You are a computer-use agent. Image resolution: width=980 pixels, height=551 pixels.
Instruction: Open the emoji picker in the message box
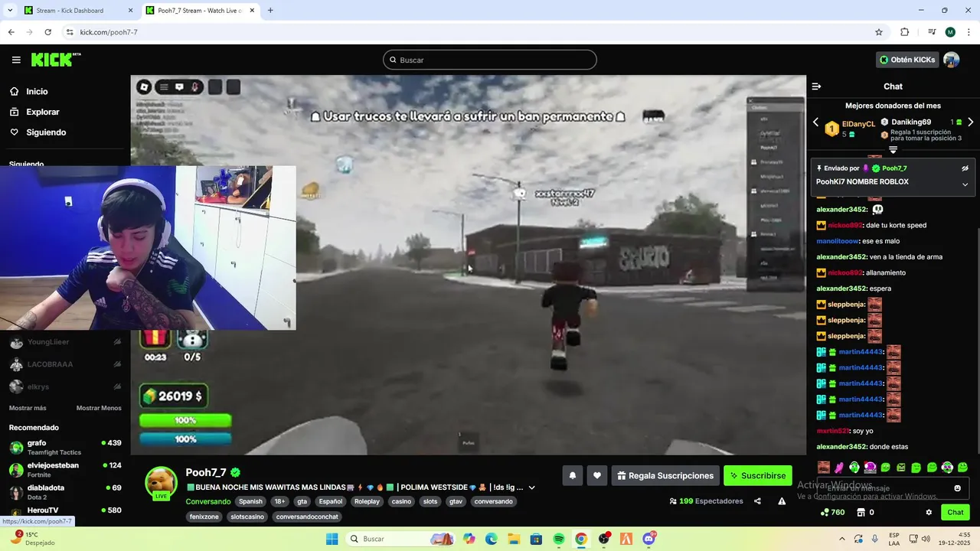pyautogui.click(x=957, y=488)
